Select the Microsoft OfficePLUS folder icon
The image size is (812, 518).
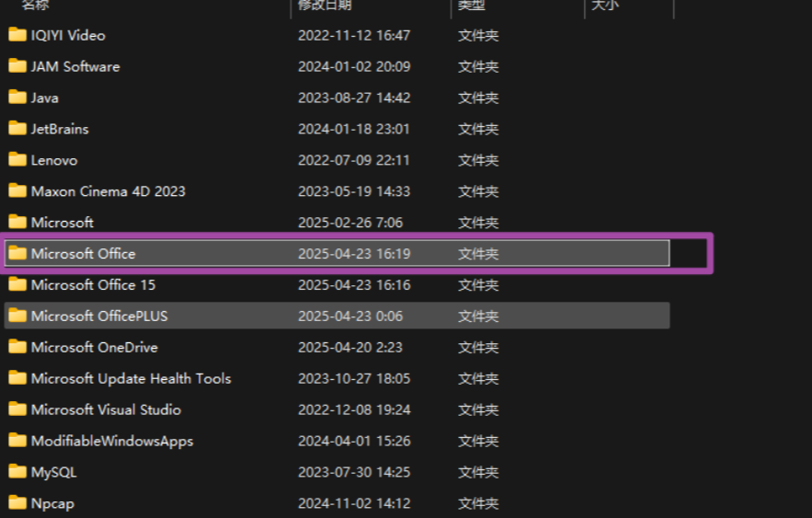coord(17,316)
